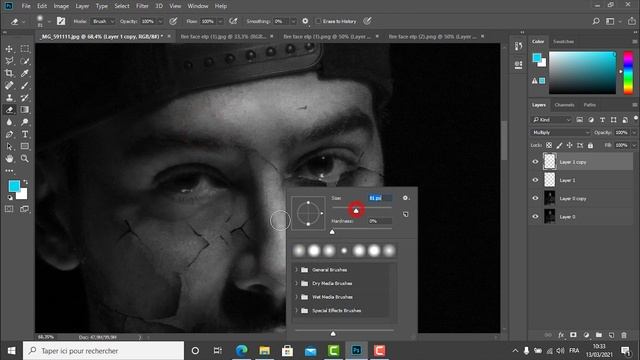Select the Dodge tool
The image size is (640, 360).
click(x=24, y=122)
